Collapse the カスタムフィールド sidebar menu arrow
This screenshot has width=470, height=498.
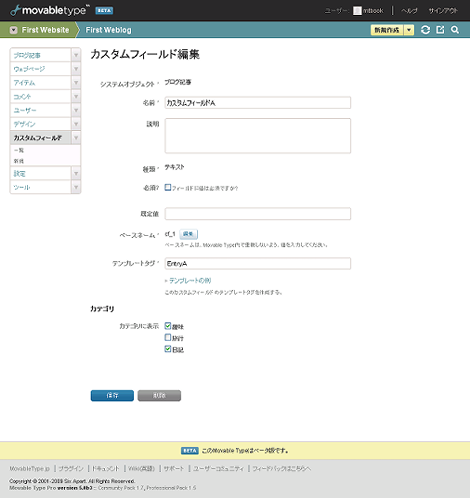[x=76, y=138]
